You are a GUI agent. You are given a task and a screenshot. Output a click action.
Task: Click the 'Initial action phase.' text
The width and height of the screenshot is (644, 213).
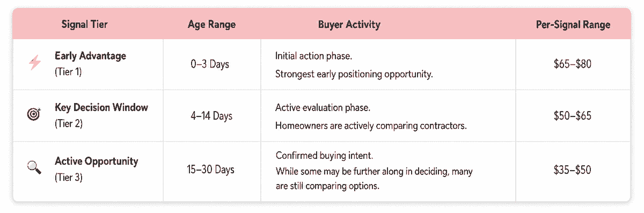[x=314, y=56]
